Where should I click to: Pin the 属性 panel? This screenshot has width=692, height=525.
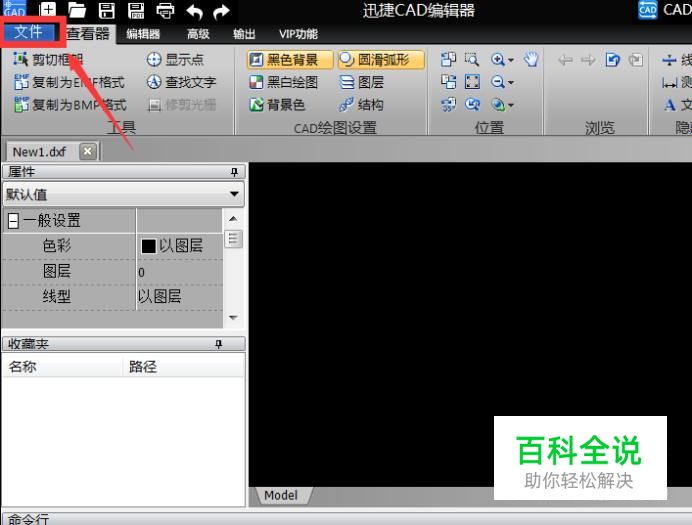coord(234,172)
